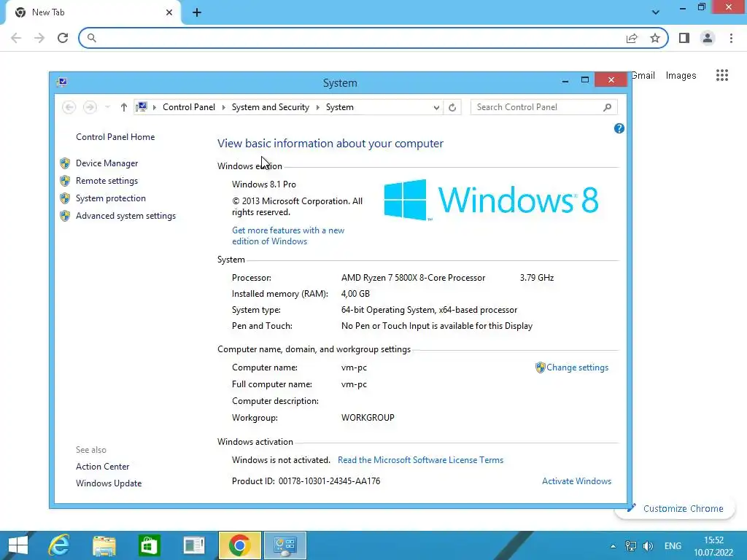The height and width of the screenshot is (560, 747).
Task: Open Chrome side panel
Action: point(684,38)
